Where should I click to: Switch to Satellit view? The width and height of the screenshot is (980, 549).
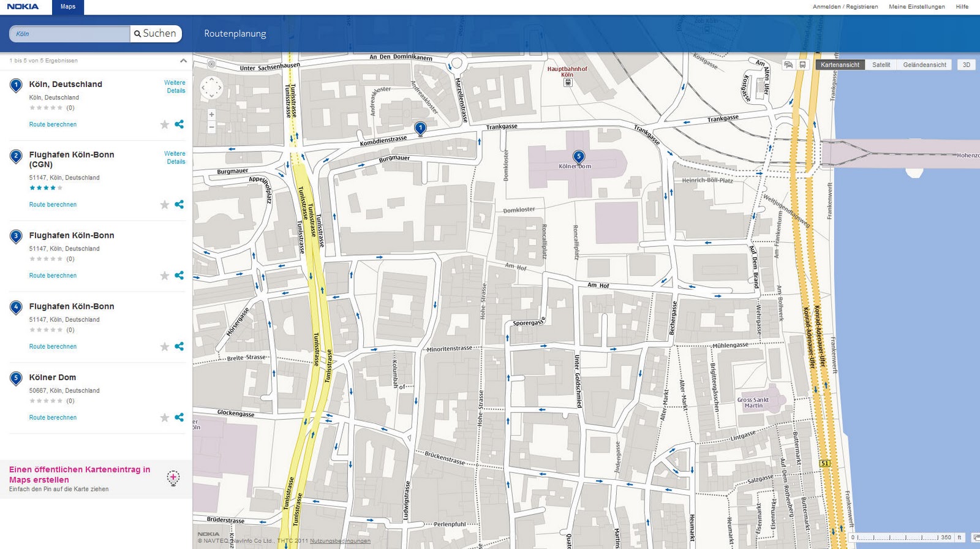881,65
